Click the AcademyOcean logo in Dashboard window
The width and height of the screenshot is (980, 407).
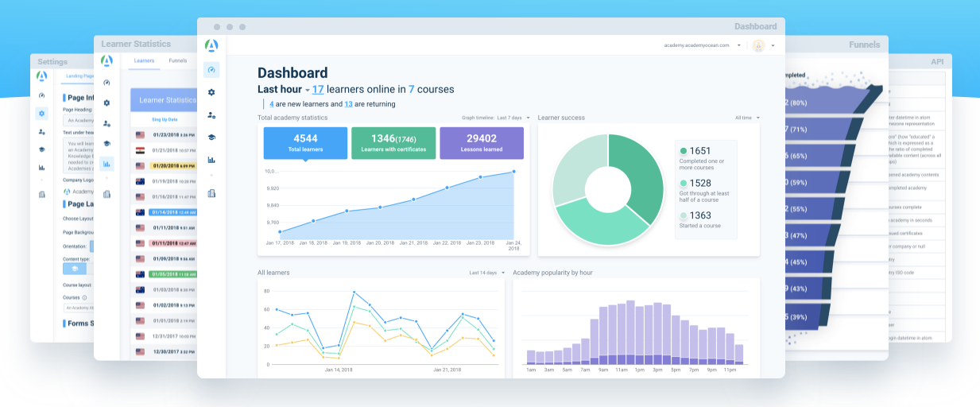[x=211, y=45]
